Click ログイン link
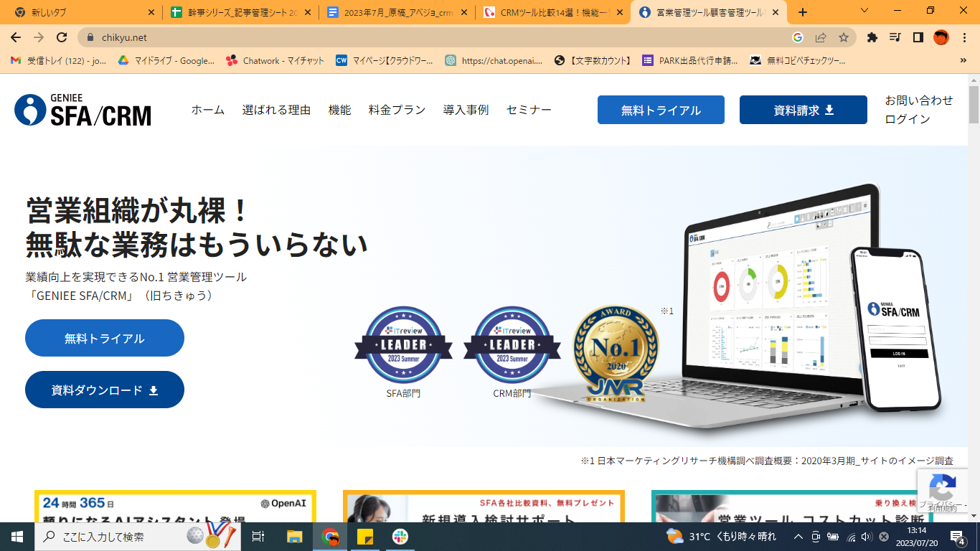This screenshot has height=551, width=980. point(908,119)
